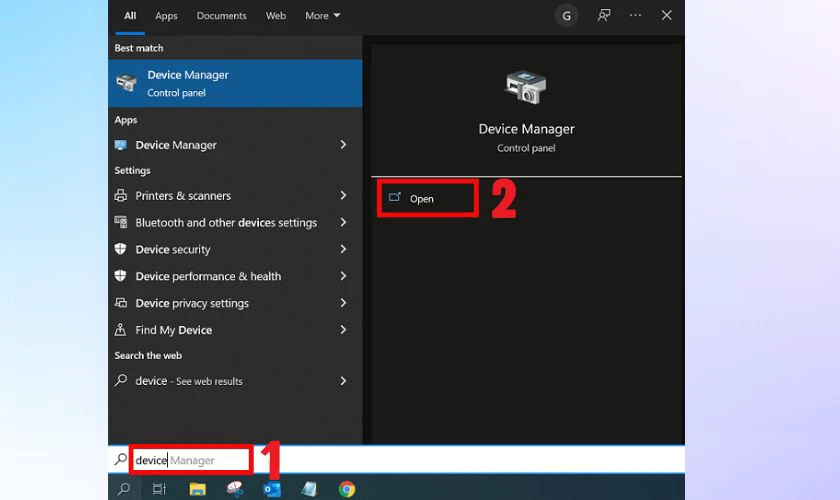Expand the Printers & scanners chevron
Viewport: 840px width, 500px height.
[343, 195]
